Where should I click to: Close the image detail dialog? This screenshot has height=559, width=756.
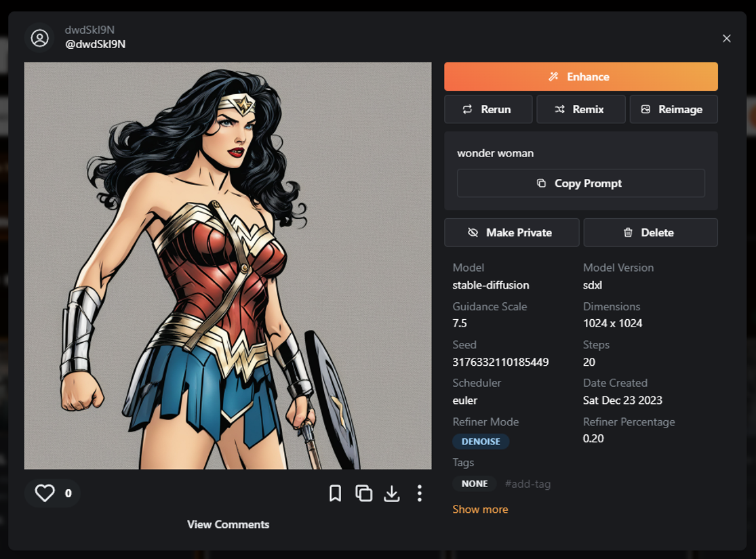(726, 39)
